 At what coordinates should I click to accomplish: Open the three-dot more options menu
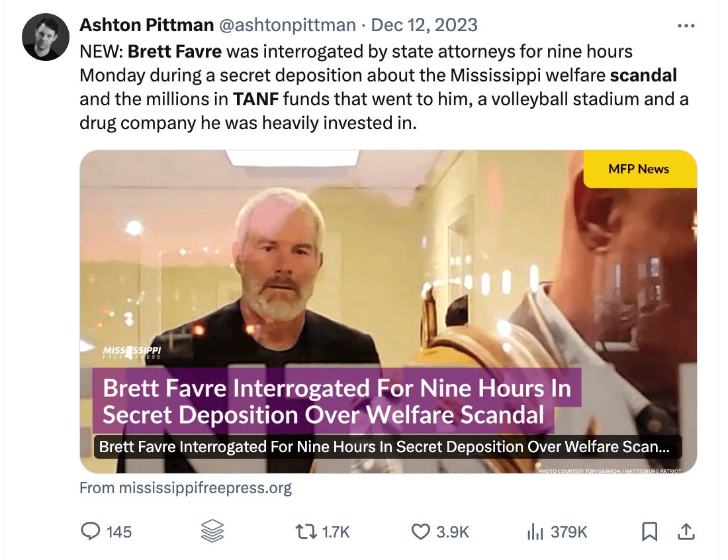pos(686,26)
